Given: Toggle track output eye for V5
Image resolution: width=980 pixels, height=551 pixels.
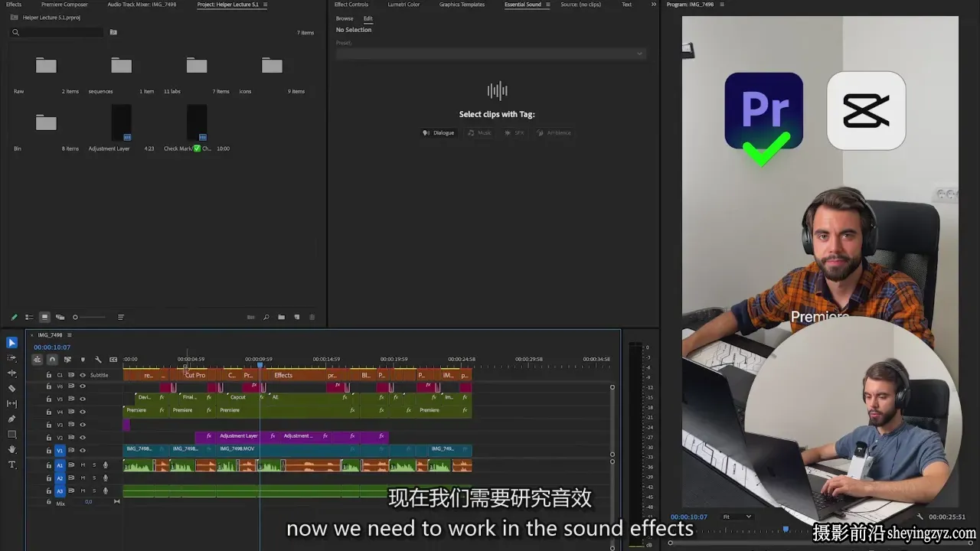Looking at the screenshot, I should (x=83, y=399).
